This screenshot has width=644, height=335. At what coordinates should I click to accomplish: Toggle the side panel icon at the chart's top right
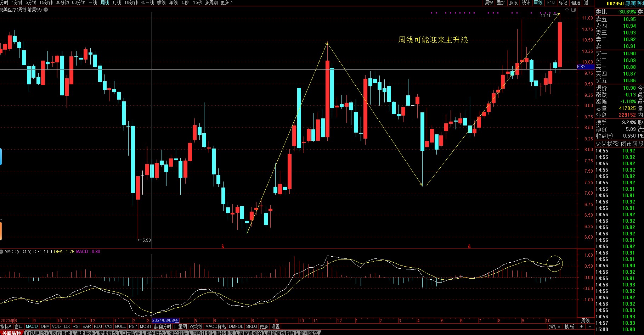(574, 10)
